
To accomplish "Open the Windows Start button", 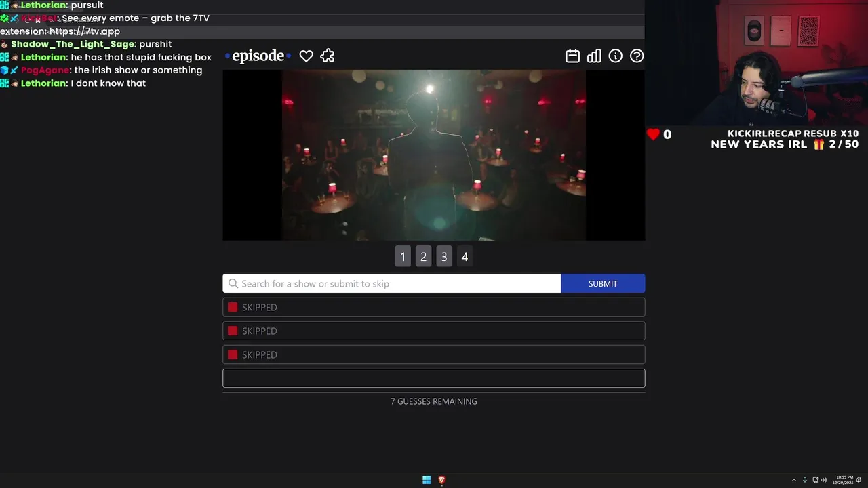I will (x=427, y=480).
